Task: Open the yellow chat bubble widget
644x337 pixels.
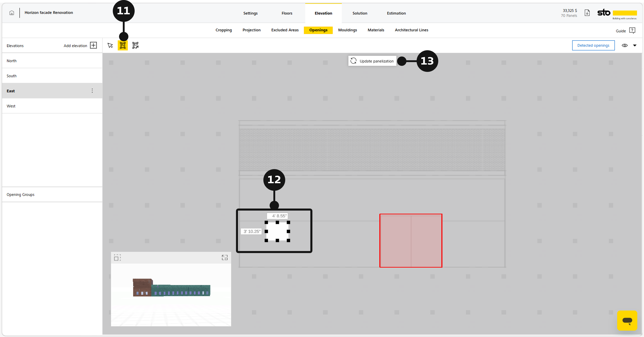Action: pyautogui.click(x=627, y=320)
